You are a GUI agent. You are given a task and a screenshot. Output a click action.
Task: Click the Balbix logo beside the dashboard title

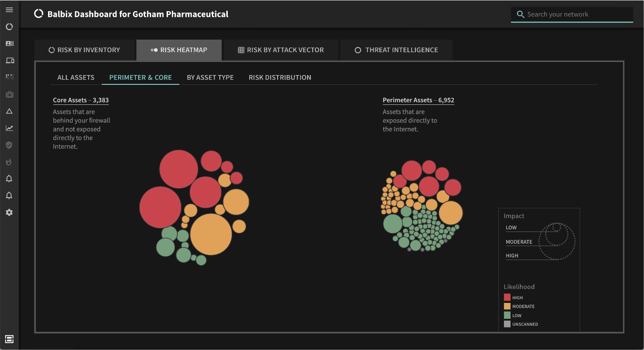point(39,14)
